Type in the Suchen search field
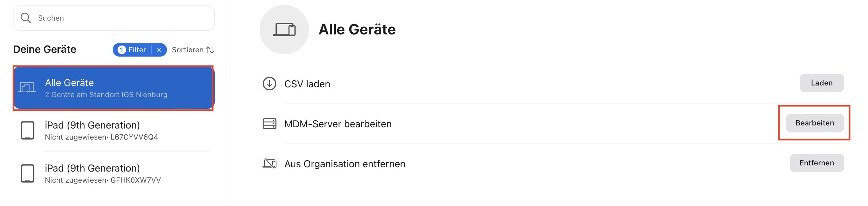This screenshot has height=206, width=868. tap(121, 18)
